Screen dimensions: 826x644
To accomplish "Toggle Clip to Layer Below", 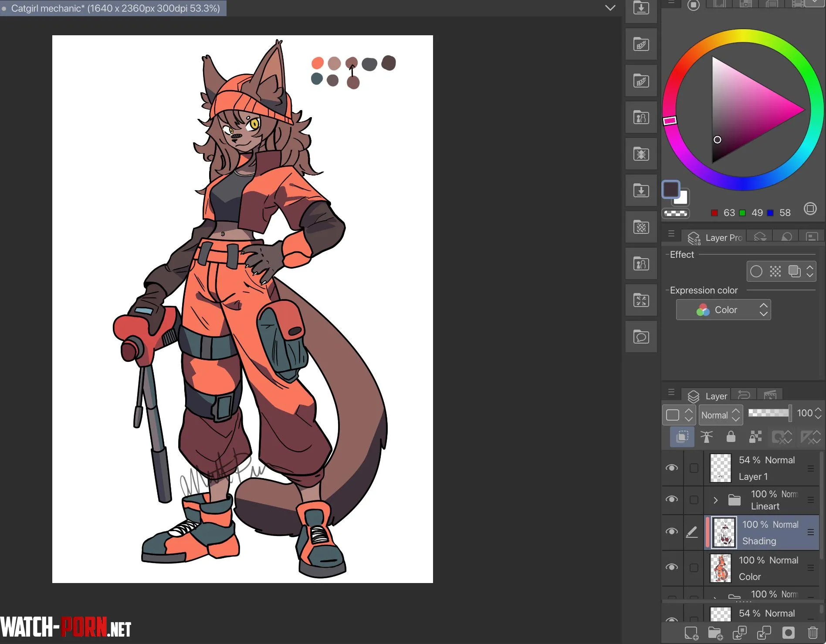I will 682,436.
